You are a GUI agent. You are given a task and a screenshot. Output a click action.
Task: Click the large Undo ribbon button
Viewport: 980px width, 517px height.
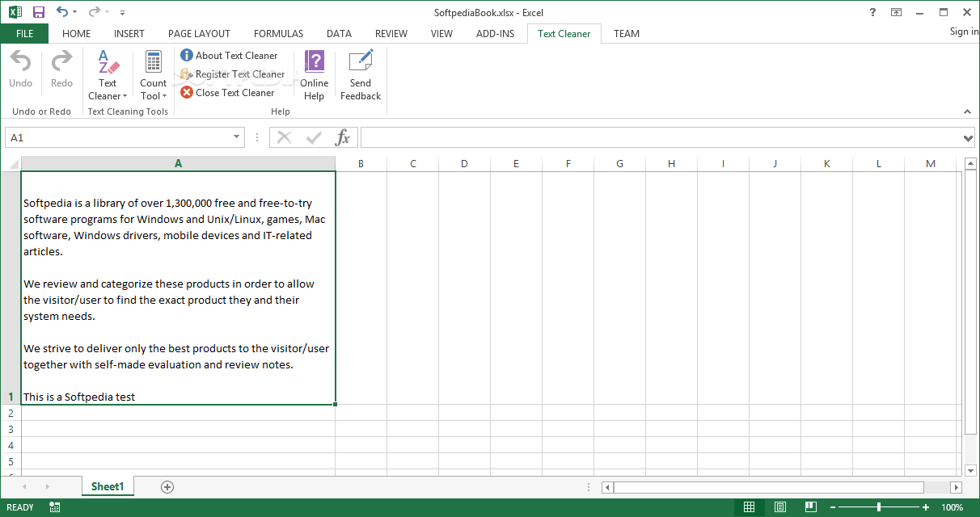pos(21,69)
